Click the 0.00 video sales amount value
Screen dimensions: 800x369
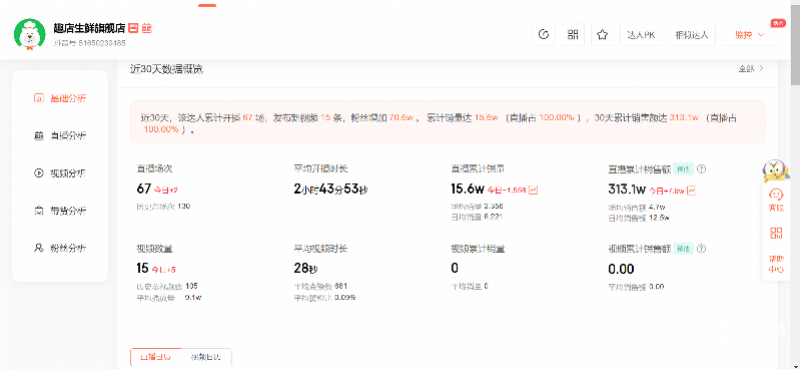tap(621, 269)
